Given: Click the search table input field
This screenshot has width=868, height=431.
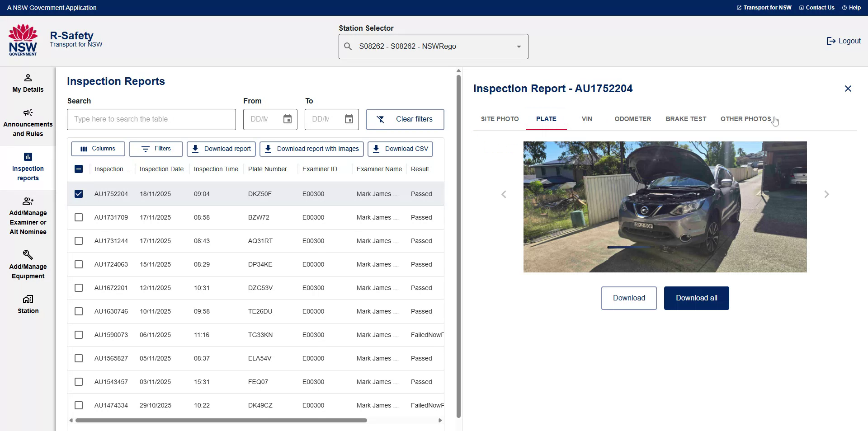Looking at the screenshot, I should [x=151, y=119].
